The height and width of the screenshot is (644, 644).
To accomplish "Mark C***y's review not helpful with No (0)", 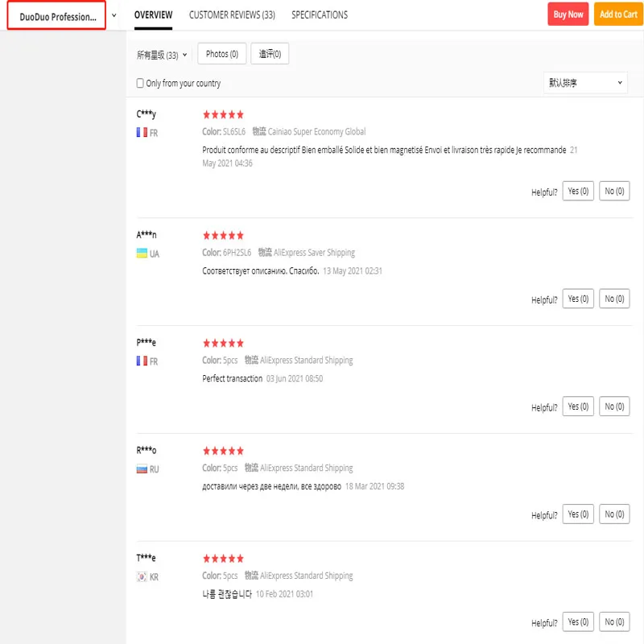I will [x=614, y=191].
